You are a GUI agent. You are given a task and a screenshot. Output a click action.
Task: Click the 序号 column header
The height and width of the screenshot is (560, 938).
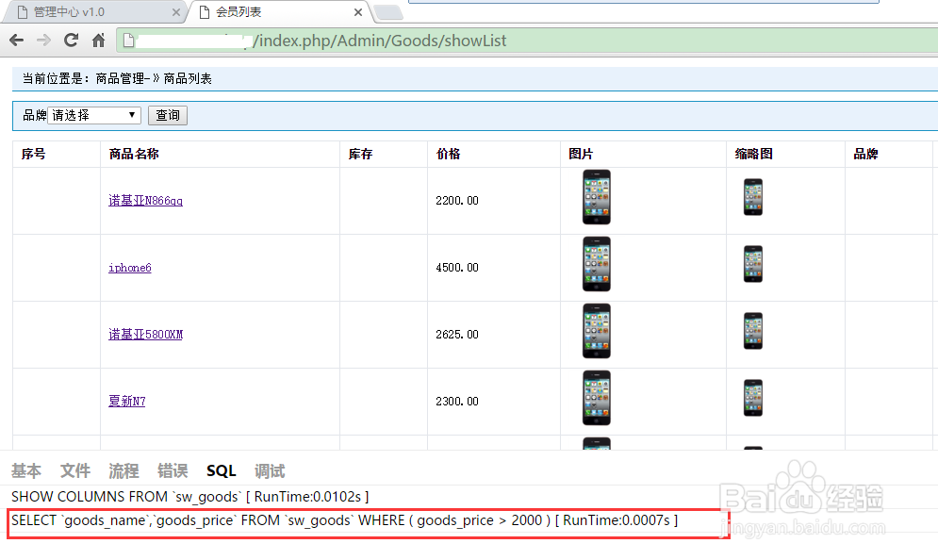tap(34, 155)
